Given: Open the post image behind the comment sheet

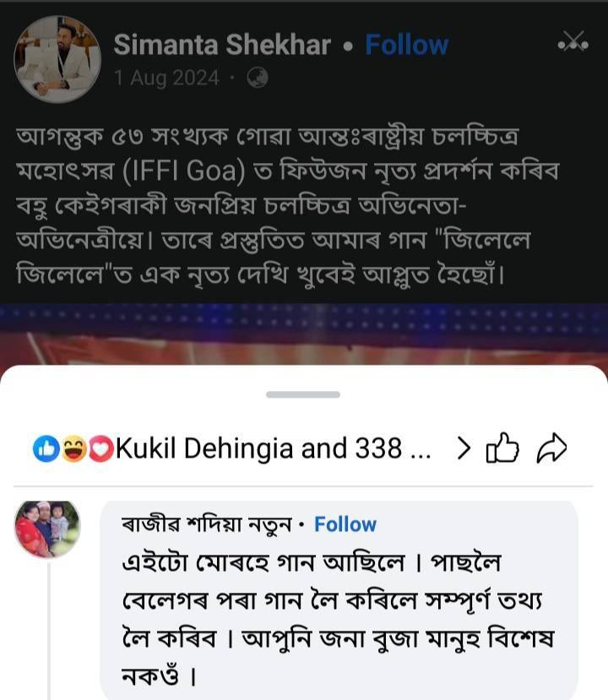Looking at the screenshot, I should [303, 334].
